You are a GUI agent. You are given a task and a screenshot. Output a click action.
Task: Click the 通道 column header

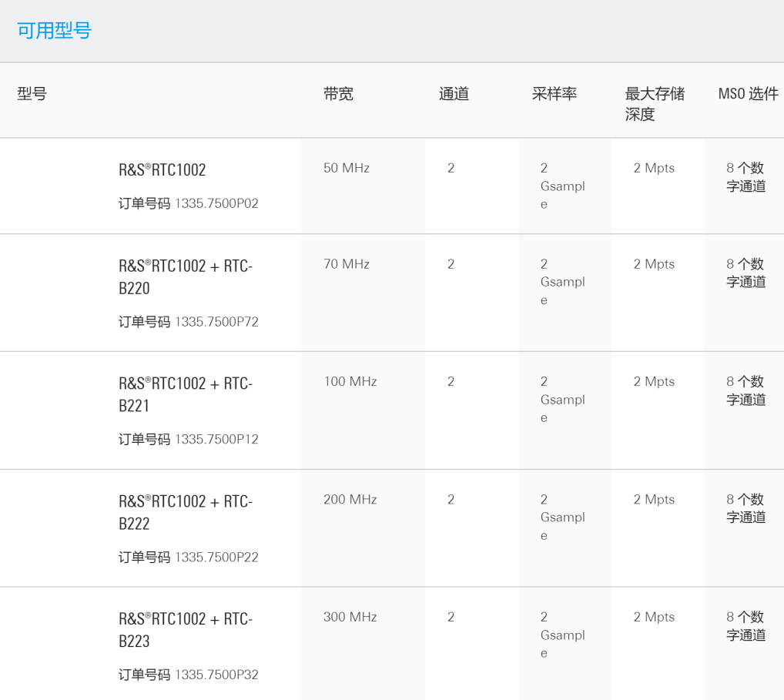click(454, 93)
